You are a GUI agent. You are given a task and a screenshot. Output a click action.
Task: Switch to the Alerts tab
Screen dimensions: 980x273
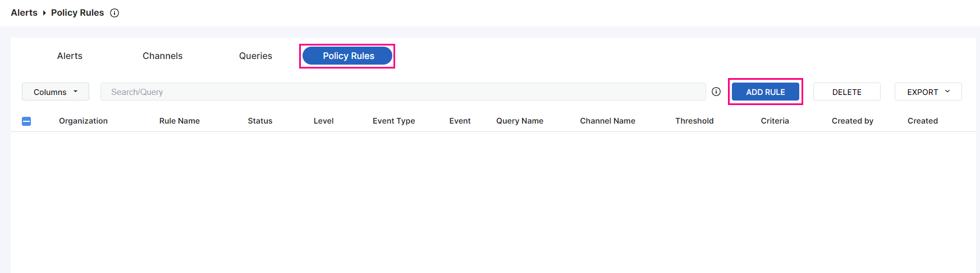pos(70,56)
